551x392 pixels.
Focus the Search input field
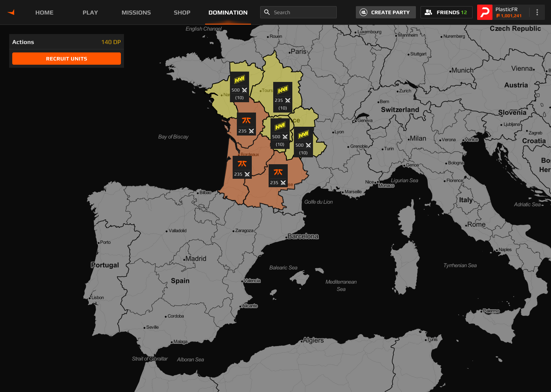(298, 12)
